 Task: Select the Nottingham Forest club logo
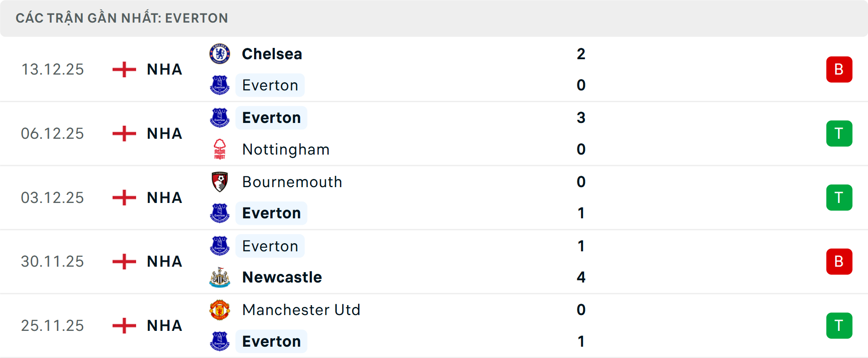(220, 149)
